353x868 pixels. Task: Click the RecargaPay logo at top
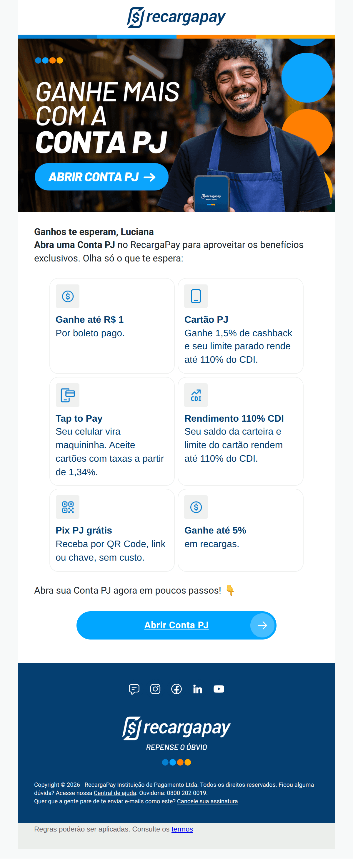pos(176,17)
